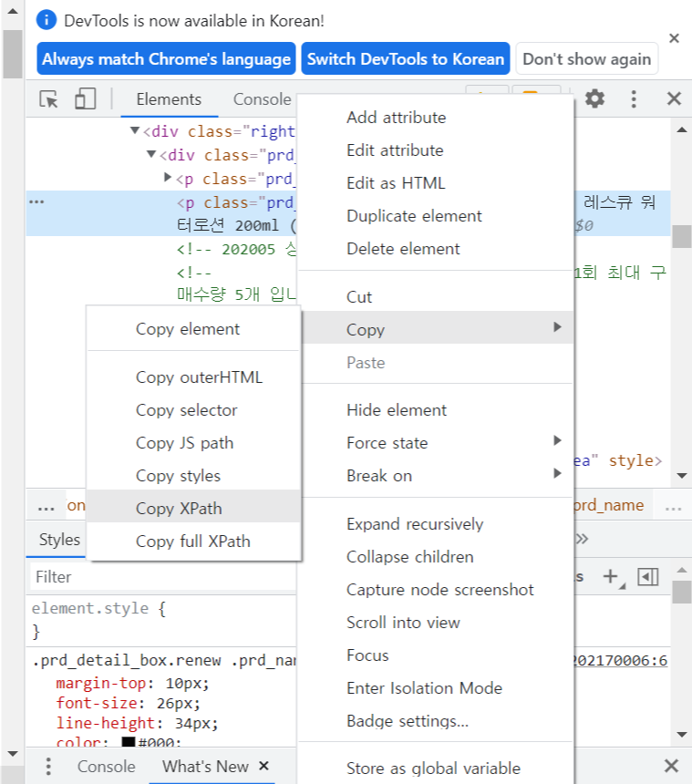
Task: Collapse the div class="right" node
Action: coord(135,130)
